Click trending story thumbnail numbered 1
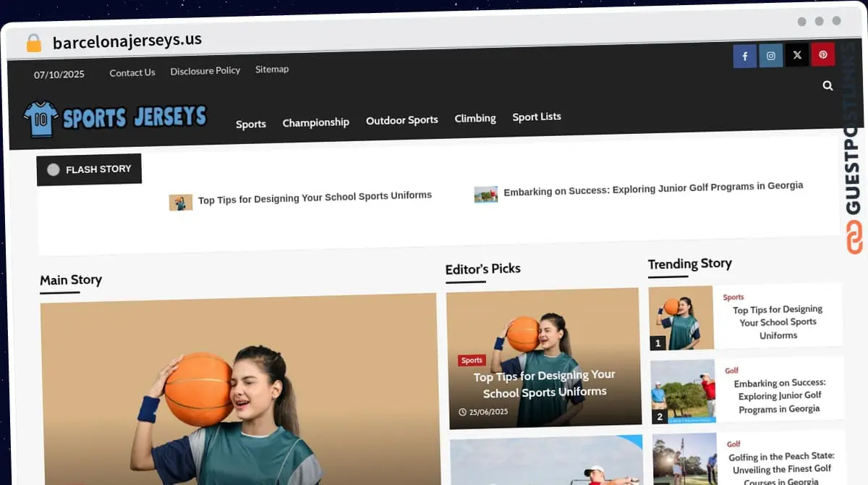 (681, 319)
